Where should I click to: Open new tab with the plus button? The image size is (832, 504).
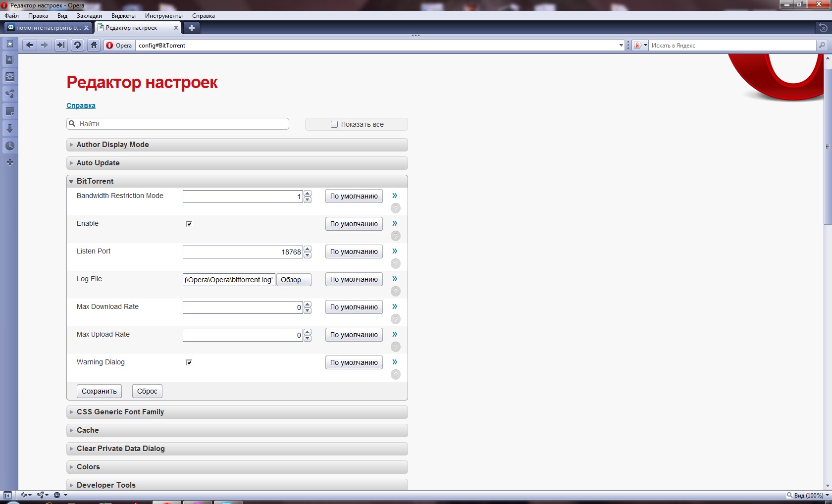192,28
